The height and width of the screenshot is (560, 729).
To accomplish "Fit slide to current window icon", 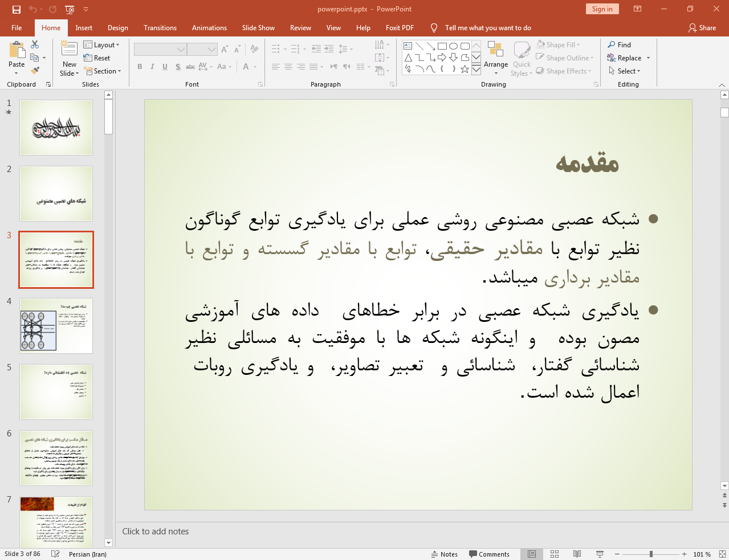I will [722, 554].
